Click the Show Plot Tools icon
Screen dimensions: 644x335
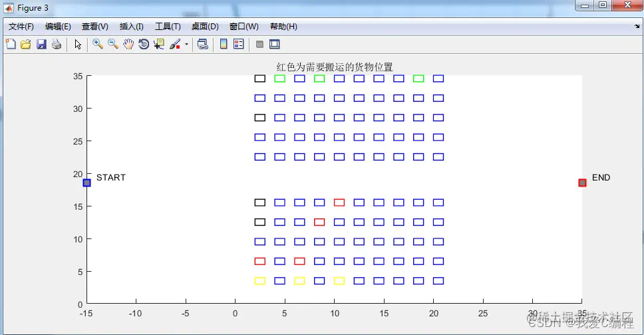274,44
